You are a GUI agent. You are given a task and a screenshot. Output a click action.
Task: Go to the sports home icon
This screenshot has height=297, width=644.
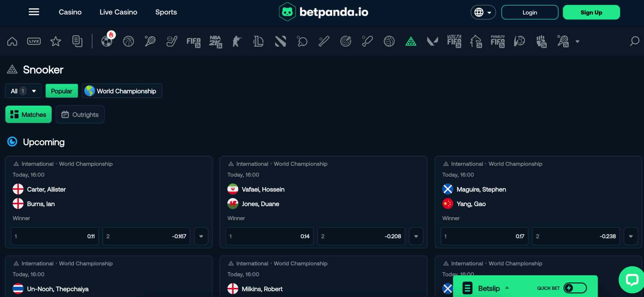(x=12, y=41)
